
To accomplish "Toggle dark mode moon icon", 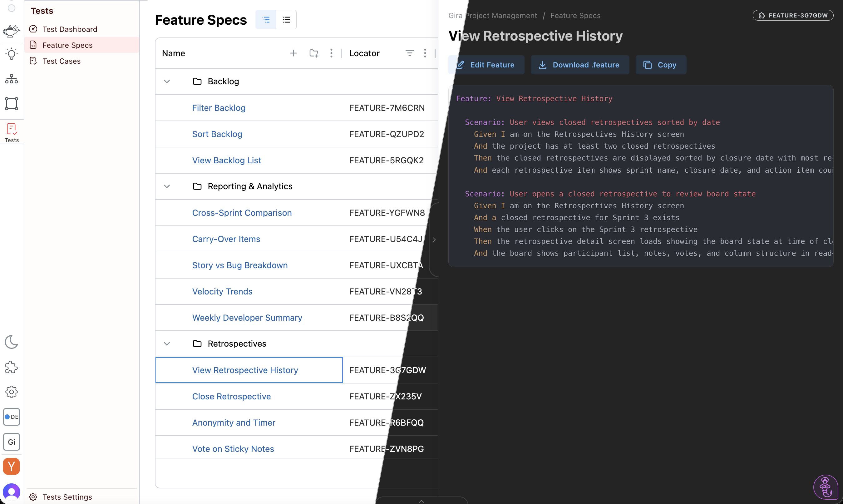I will click(x=12, y=342).
